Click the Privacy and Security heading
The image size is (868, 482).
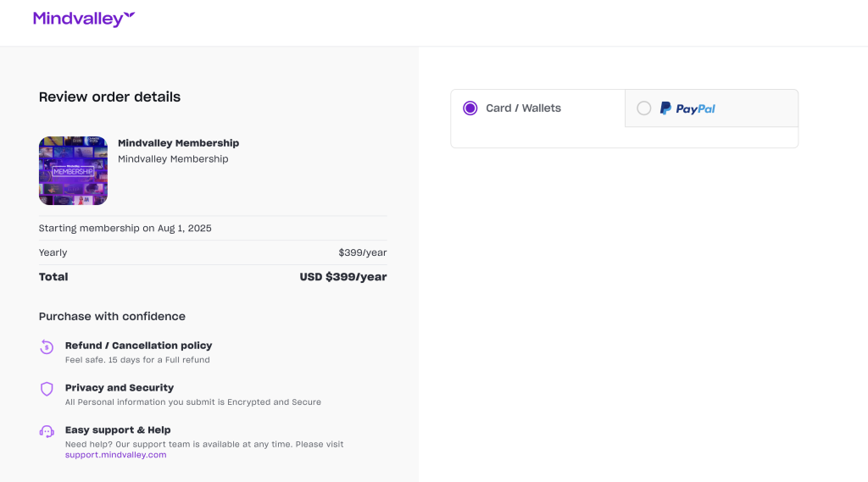tap(120, 388)
